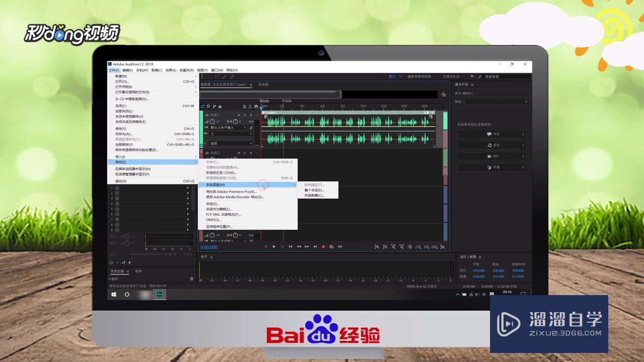Image resolution: width=644 pixels, height=362 pixels.
Task: Click the zoom to full icon beside navigator
Action: click(443, 95)
